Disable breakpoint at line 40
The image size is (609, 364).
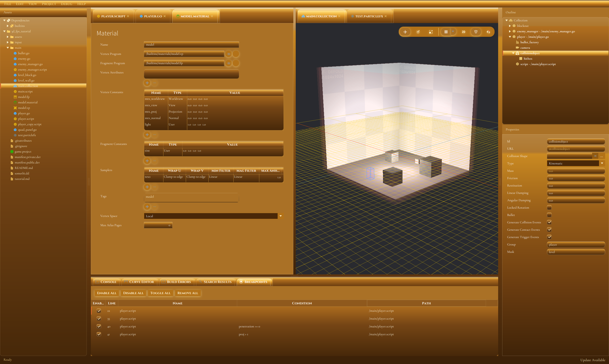click(99, 326)
